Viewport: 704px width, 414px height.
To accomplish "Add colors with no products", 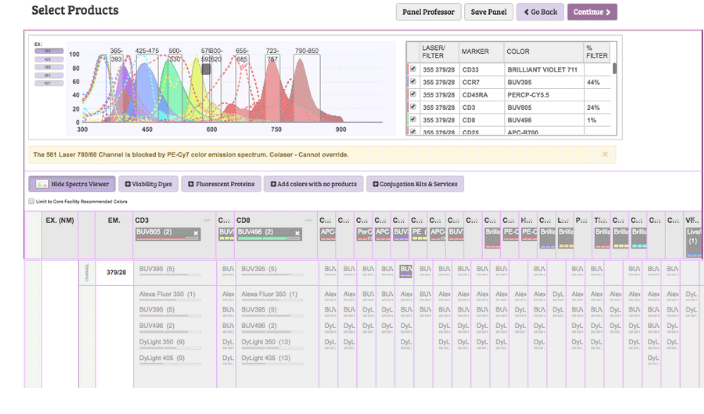I will tap(313, 184).
